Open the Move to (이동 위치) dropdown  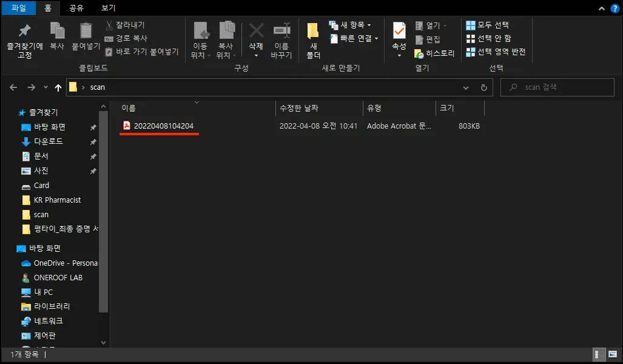200,51
